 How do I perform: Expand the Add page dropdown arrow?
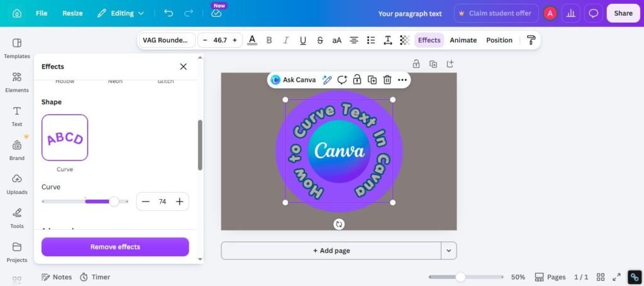click(449, 251)
